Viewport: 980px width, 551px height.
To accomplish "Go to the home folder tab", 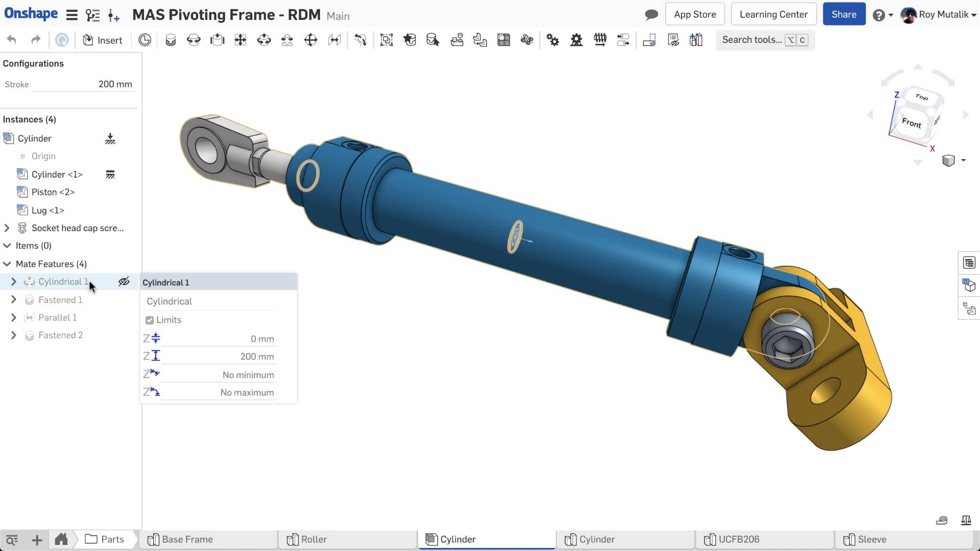I will [x=61, y=539].
